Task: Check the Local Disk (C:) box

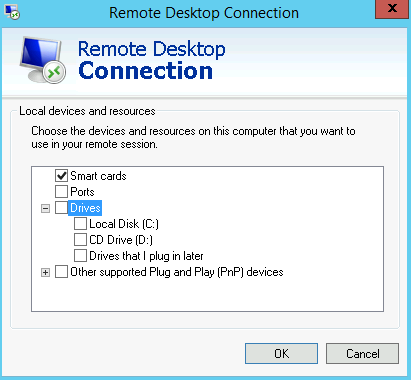Action: point(80,224)
